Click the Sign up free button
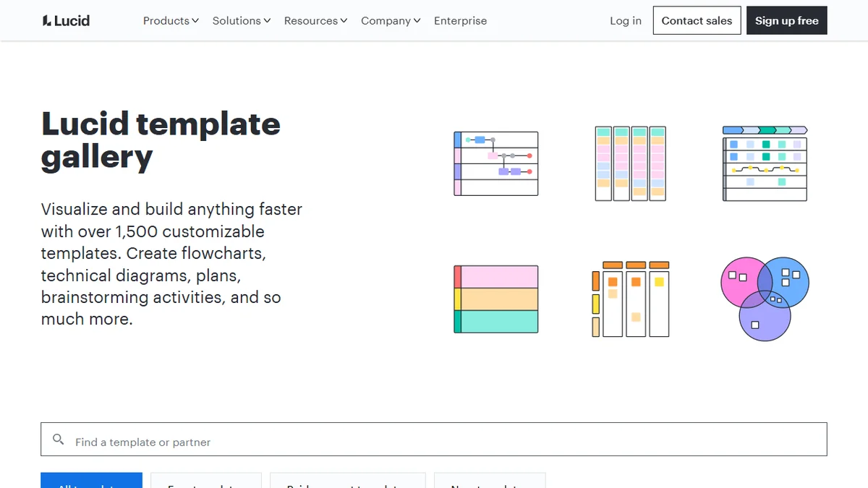 787,21
